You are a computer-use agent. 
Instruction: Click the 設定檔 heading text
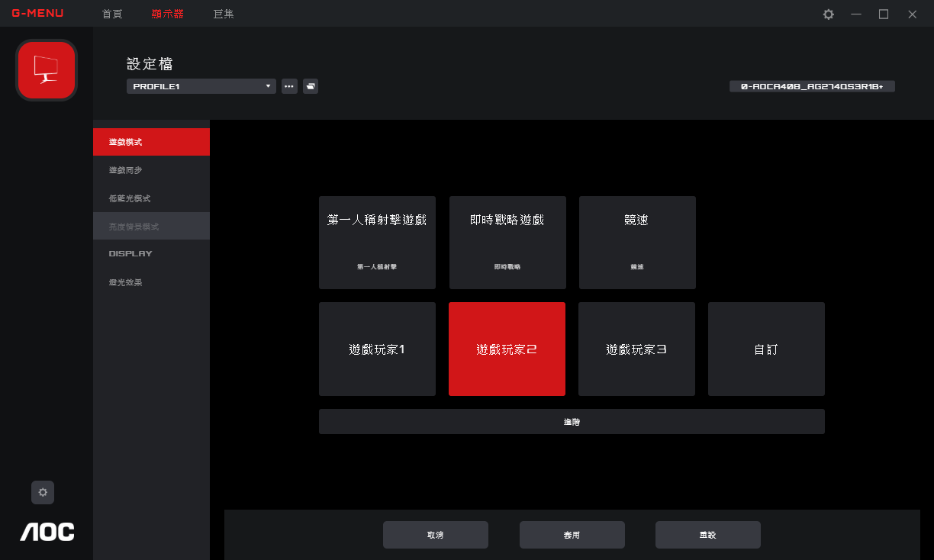pos(150,63)
